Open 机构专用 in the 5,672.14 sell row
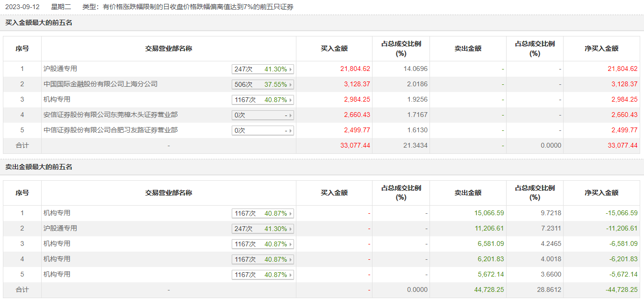Image resolution: width=644 pixels, height=301 pixels. click(57, 274)
